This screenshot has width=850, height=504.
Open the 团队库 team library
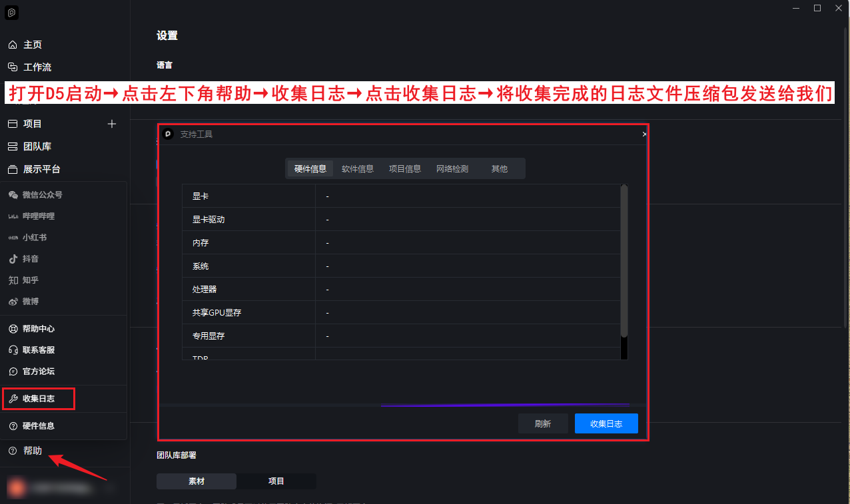coord(37,146)
